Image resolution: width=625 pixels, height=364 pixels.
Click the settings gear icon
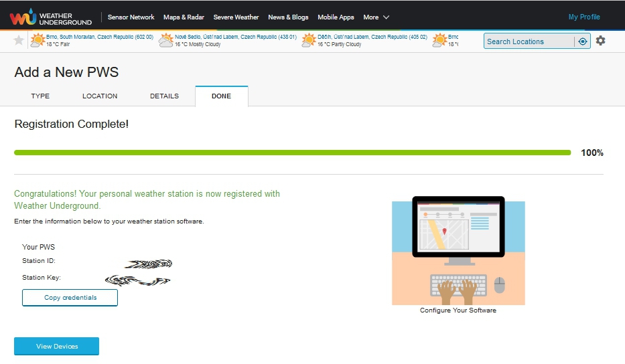pos(600,41)
